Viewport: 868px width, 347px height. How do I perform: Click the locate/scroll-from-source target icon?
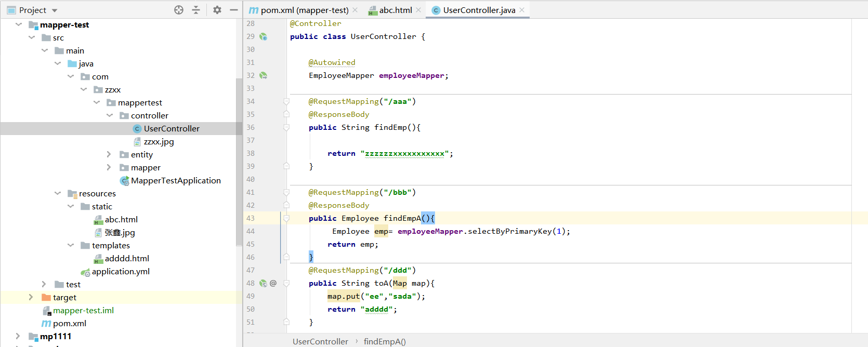coord(179,10)
